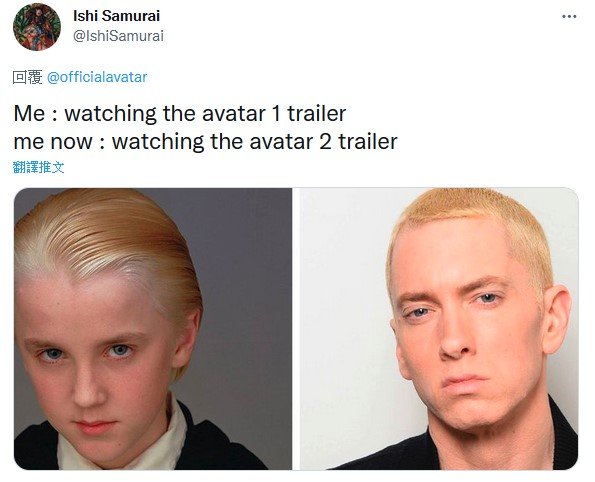Open the right photo of the short-haired blond man
The height and width of the screenshot is (482, 595).
pyautogui.click(x=439, y=329)
